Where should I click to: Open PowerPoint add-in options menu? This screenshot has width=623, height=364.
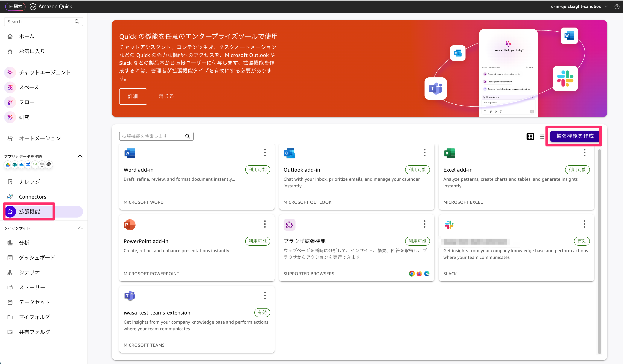pyautogui.click(x=265, y=224)
